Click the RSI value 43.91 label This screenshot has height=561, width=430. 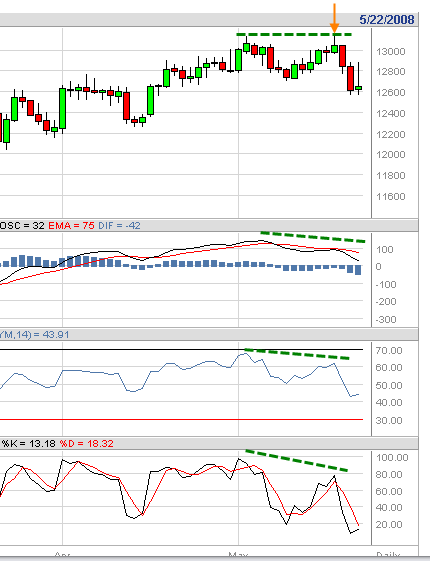(34, 335)
